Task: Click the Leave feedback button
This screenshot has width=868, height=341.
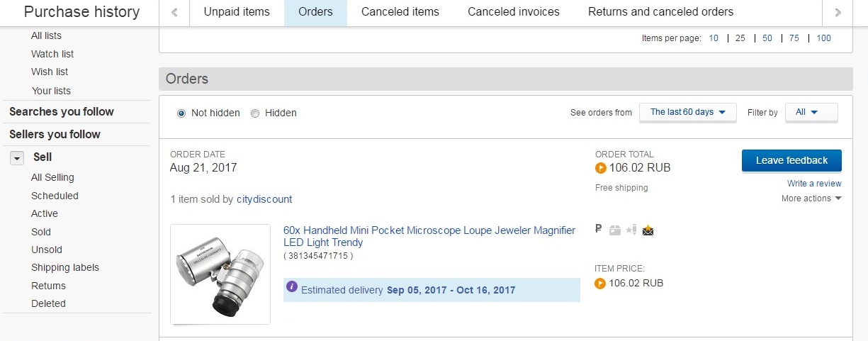Action: (x=791, y=160)
